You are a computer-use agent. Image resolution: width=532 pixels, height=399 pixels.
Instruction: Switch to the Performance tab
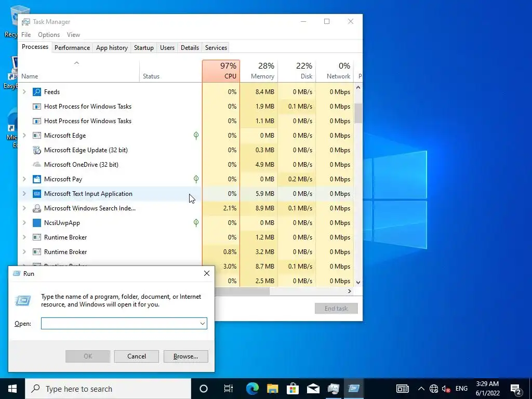tap(72, 47)
